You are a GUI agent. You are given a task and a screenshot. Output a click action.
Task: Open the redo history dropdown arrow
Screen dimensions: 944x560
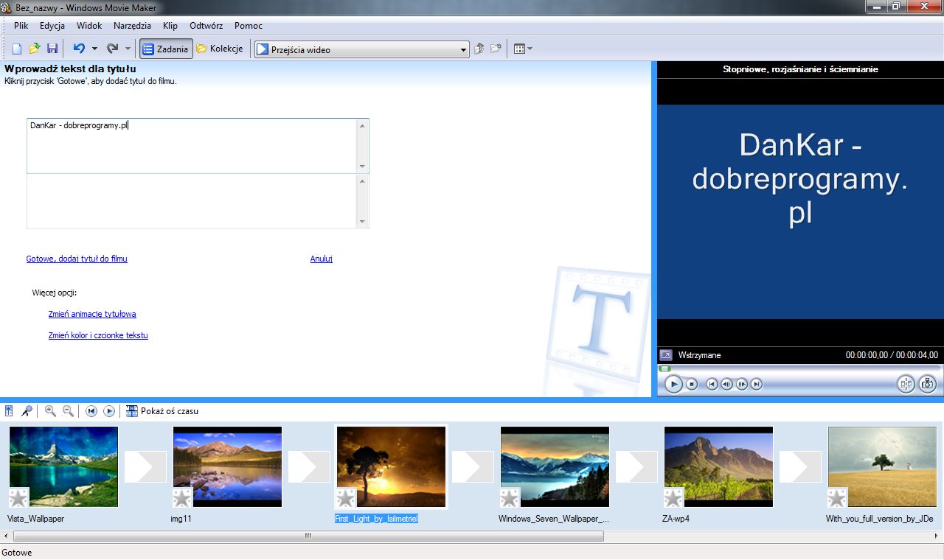(128, 49)
